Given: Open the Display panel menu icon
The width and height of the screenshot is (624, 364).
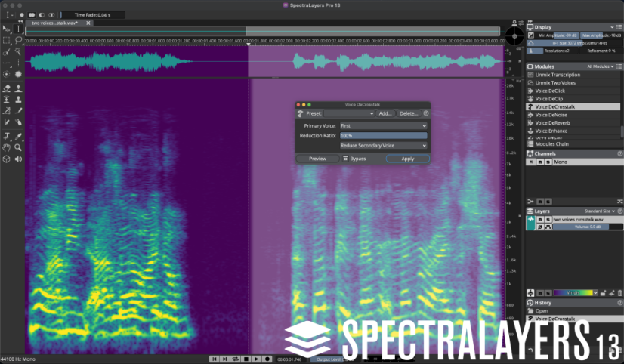Looking at the screenshot, I should click(x=619, y=27).
